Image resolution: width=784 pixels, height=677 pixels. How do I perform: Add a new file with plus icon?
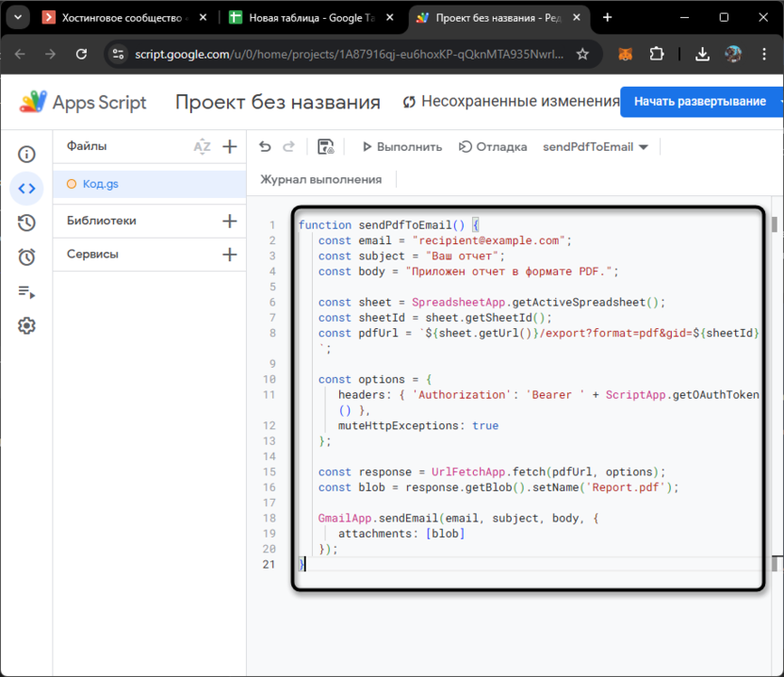pyautogui.click(x=229, y=146)
